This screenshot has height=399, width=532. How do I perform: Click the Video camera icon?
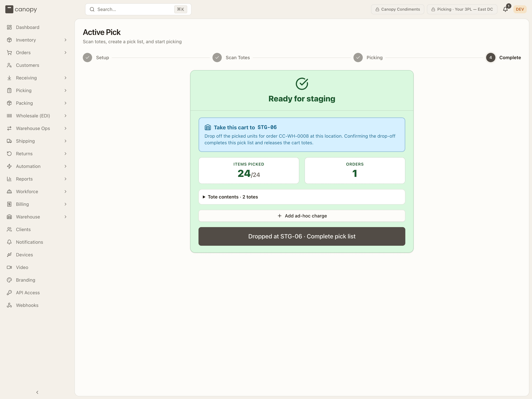[9, 267]
